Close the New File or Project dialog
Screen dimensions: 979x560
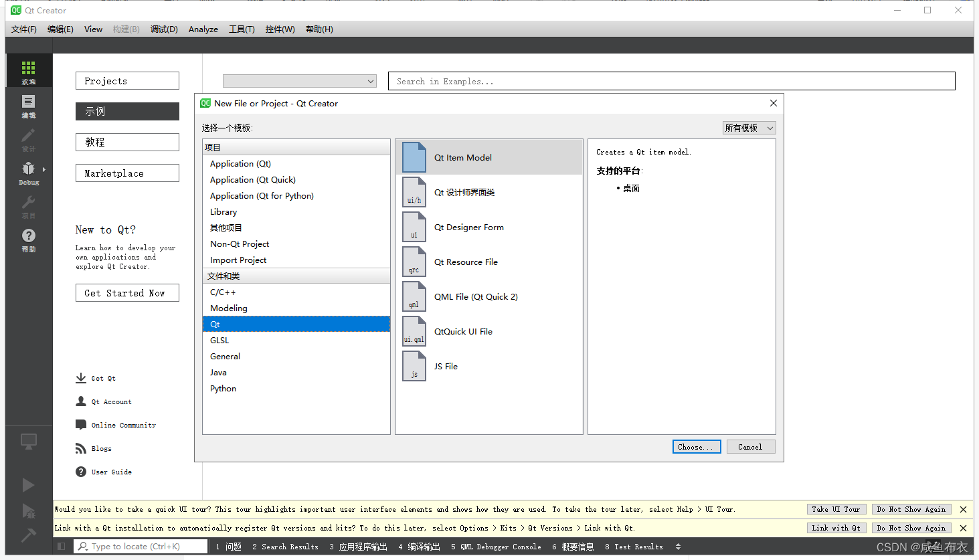click(774, 103)
